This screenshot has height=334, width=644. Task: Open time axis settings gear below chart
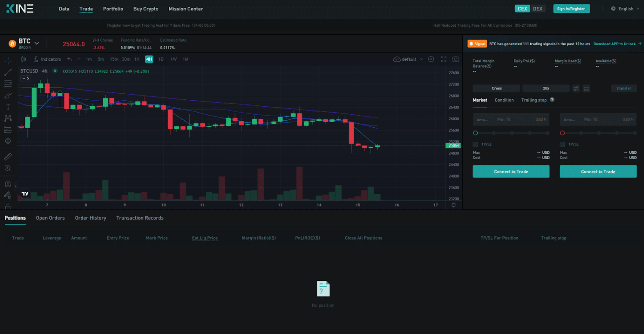coord(453,205)
